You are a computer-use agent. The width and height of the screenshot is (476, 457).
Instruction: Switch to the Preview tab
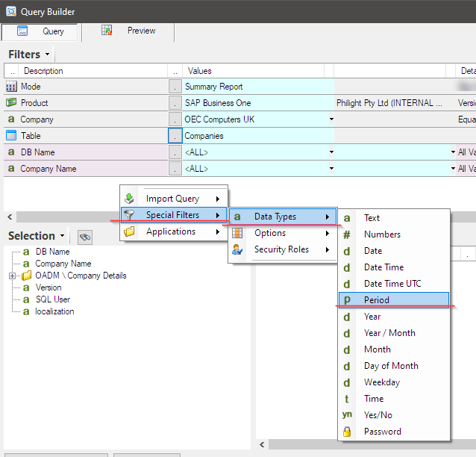(128, 31)
